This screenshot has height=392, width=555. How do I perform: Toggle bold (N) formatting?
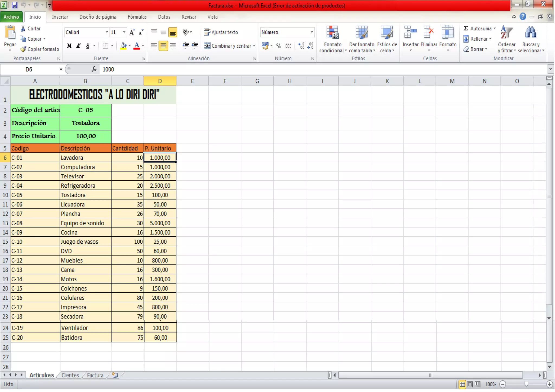click(x=69, y=46)
